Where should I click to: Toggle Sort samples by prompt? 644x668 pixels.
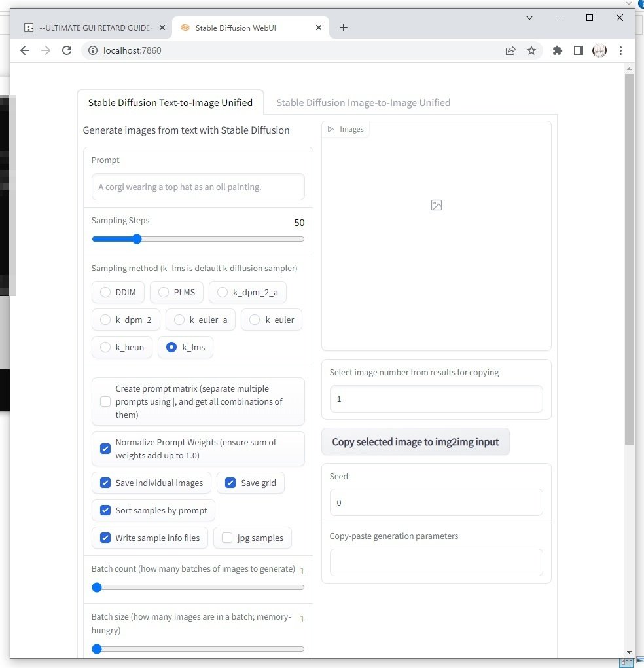(105, 510)
